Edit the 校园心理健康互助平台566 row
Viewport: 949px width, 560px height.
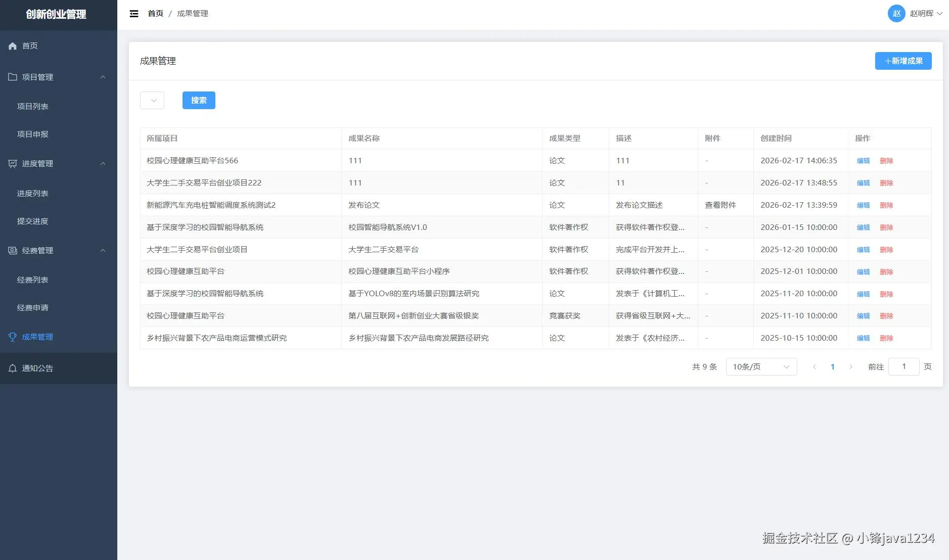click(x=863, y=161)
